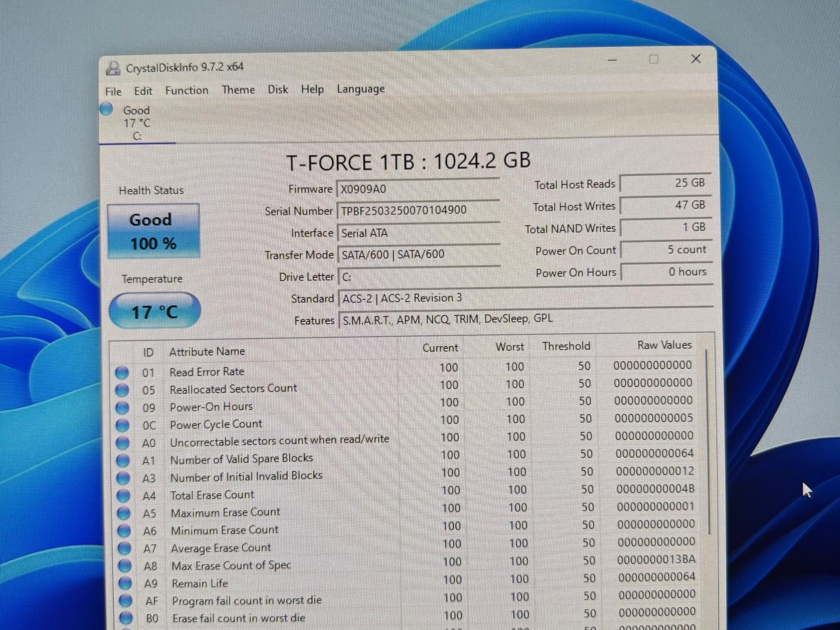Click the status icon for Power-On Hours row
This screenshot has height=630, width=840.
(x=122, y=408)
